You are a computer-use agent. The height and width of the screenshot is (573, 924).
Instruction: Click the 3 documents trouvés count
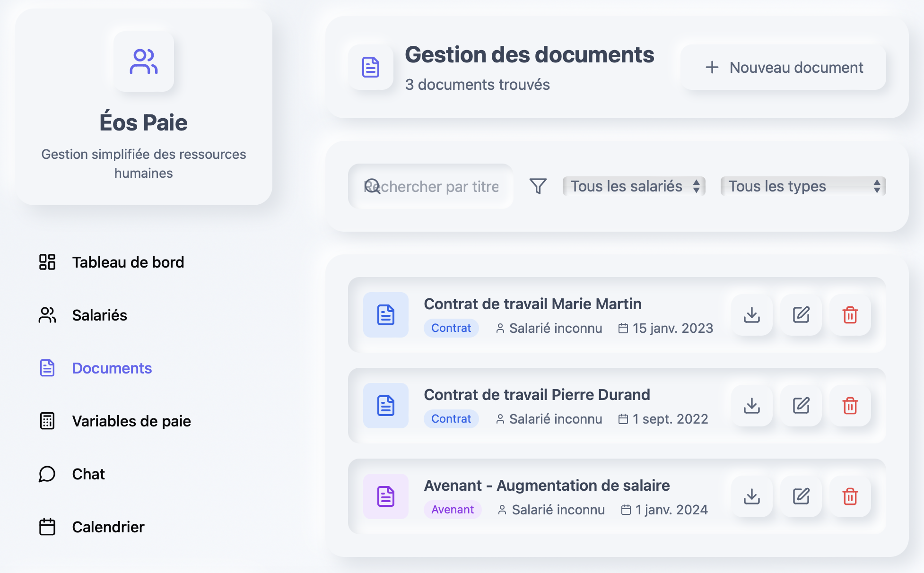pyautogui.click(x=477, y=85)
